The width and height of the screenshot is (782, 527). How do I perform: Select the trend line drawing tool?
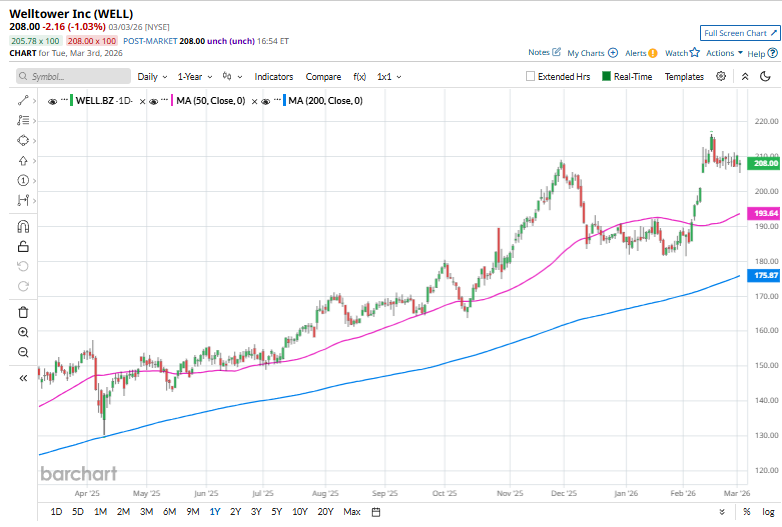pos(23,101)
